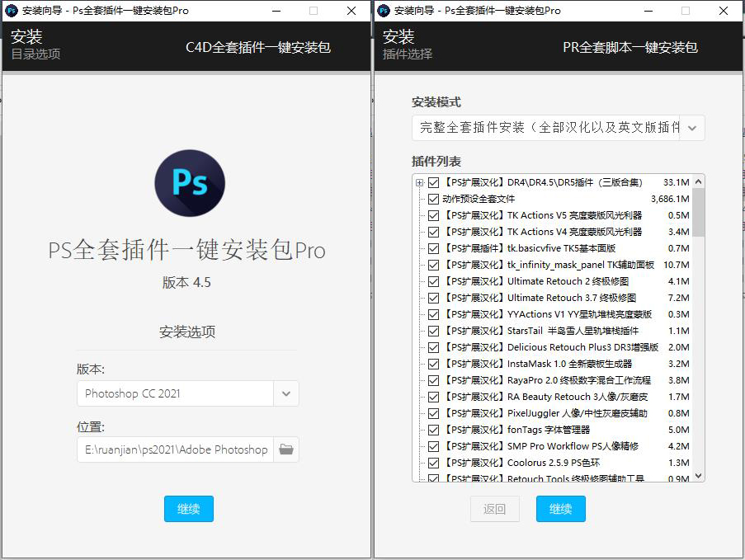Click right window title bar Ps icon

[384, 11]
